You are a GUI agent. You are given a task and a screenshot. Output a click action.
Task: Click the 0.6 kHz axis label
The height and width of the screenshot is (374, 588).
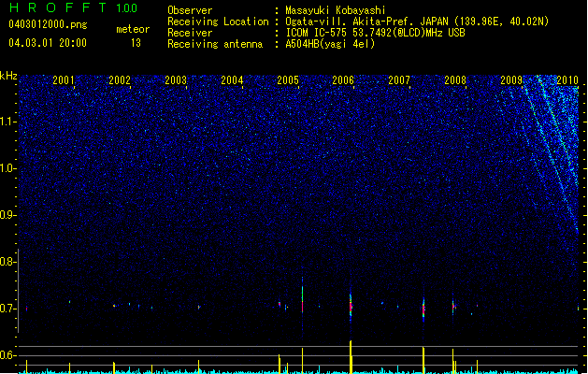7,355
